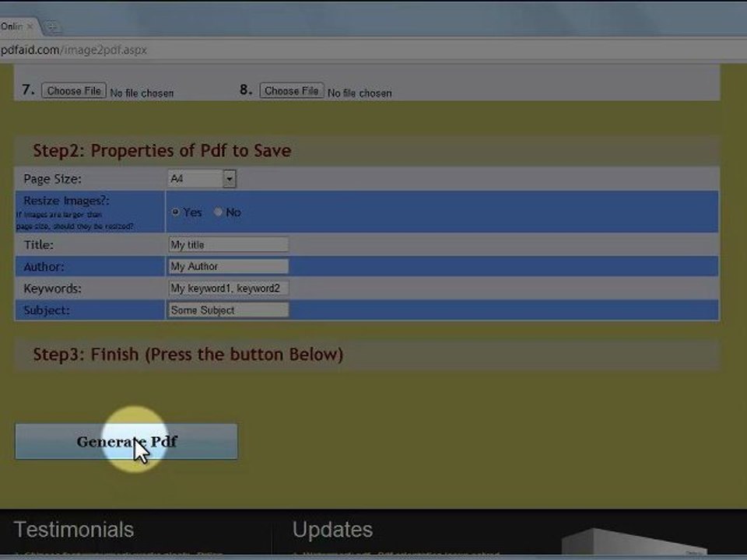Image resolution: width=747 pixels, height=560 pixels.
Task: Click the Testimonials heading
Action: pos(74,530)
